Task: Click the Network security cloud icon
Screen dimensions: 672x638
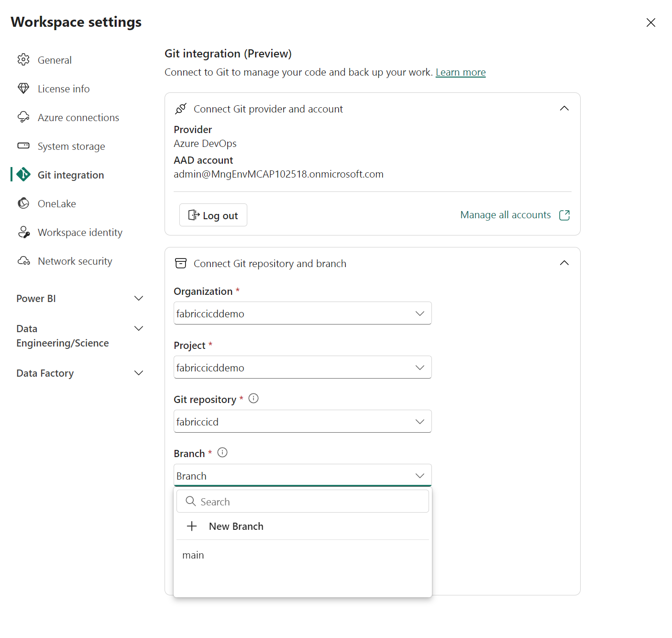Action: [23, 261]
